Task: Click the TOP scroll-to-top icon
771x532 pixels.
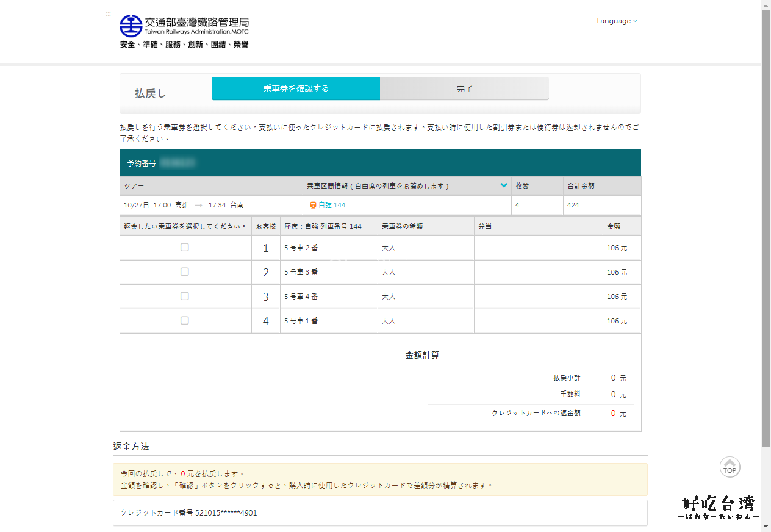Action: [730, 467]
